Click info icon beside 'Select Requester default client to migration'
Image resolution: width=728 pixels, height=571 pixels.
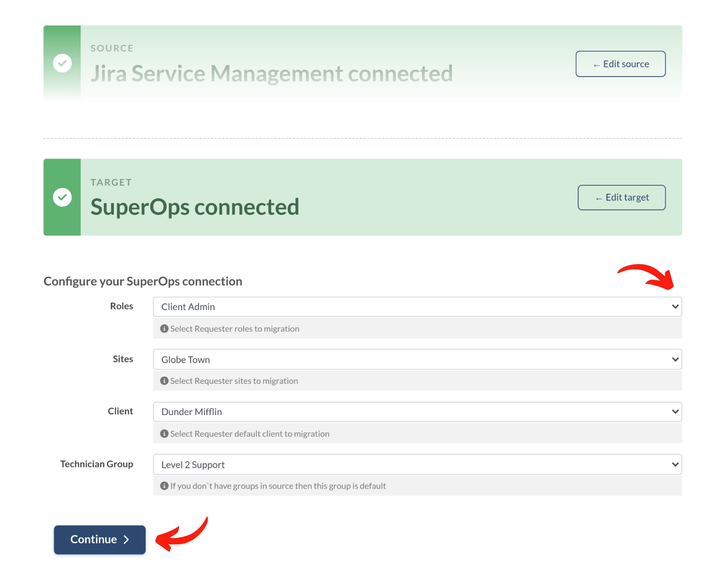(x=164, y=434)
